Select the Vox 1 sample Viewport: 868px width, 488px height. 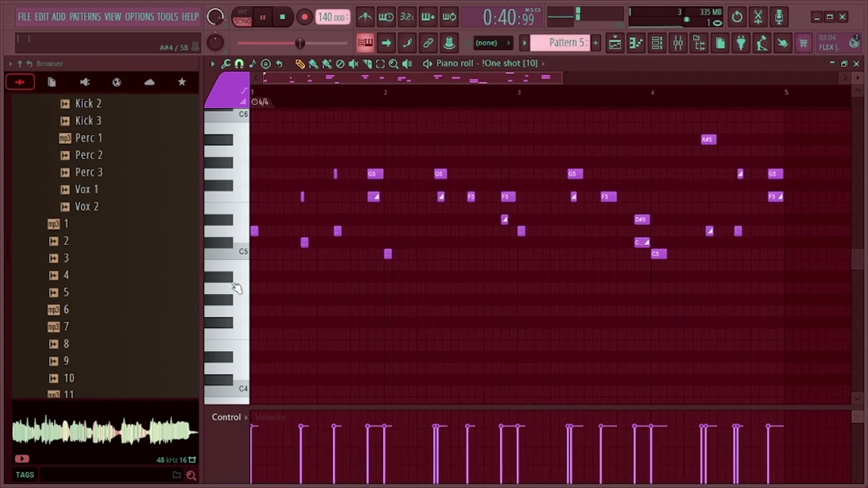pos(86,189)
